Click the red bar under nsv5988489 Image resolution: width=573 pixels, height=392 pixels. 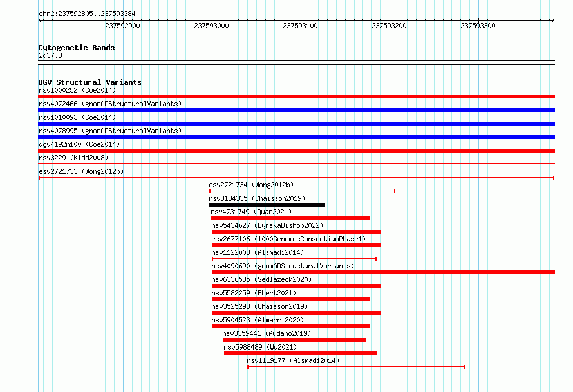point(301,353)
